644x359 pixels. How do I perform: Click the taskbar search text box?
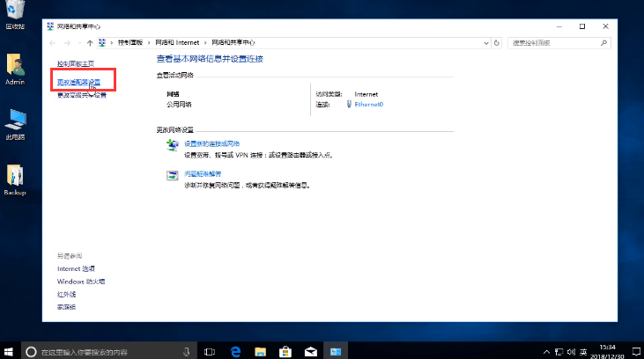pos(109,352)
